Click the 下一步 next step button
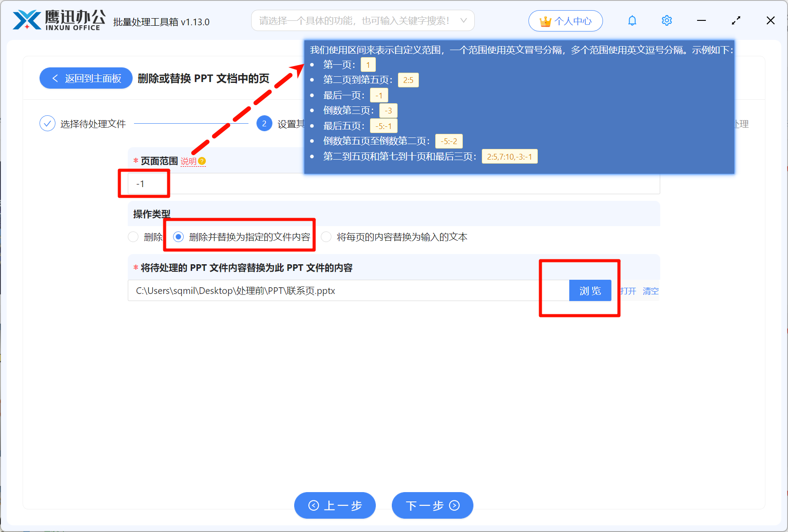The image size is (788, 532). [x=432, y=505]
